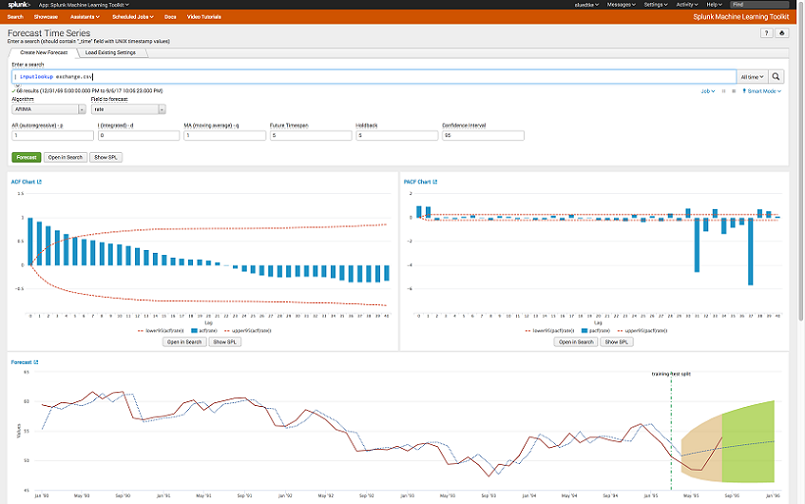Click the ACF Chart title link
This screenshot has width=805, height=504.
coord(23,182)
